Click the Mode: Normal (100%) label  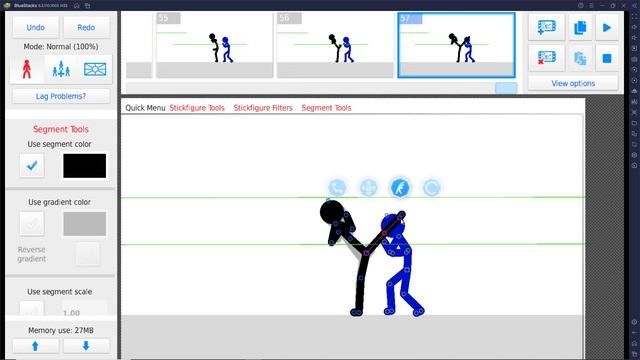(x=61, y=47)
